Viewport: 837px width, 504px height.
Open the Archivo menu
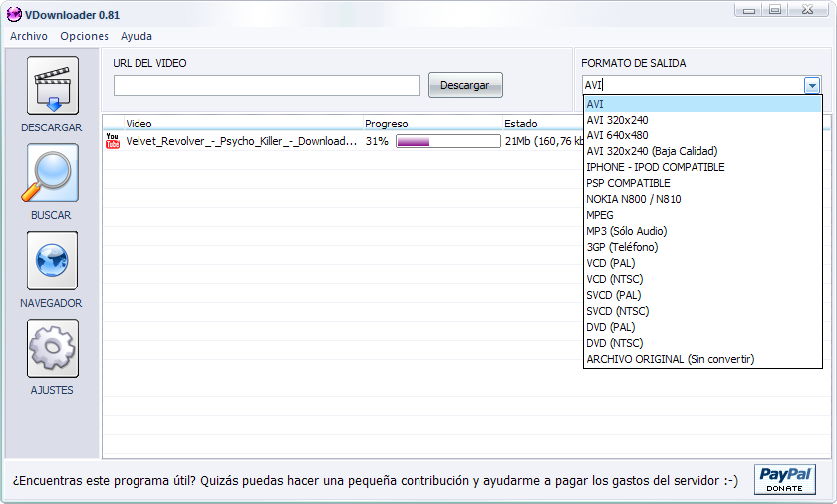[x=29, y=36]
